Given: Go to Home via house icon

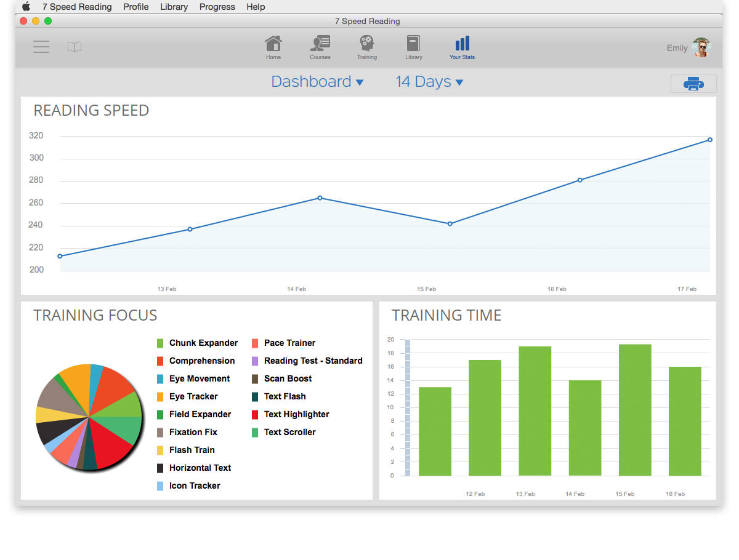Looking at the screenshot, I should [273, 44].
